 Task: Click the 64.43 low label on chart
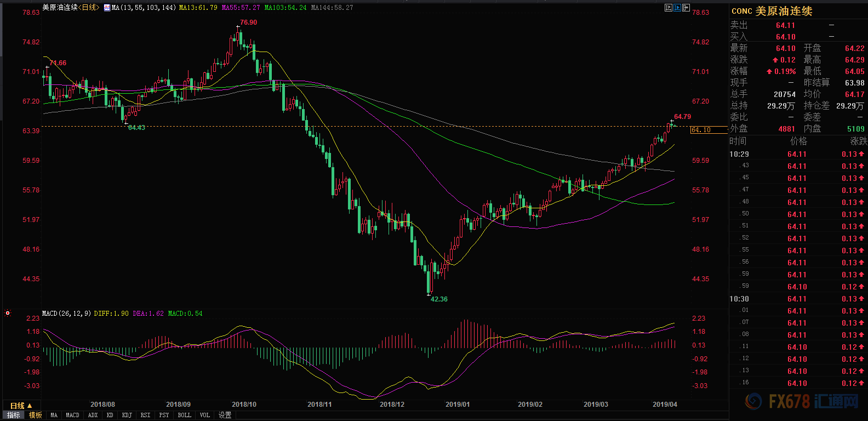click(136, 128)
